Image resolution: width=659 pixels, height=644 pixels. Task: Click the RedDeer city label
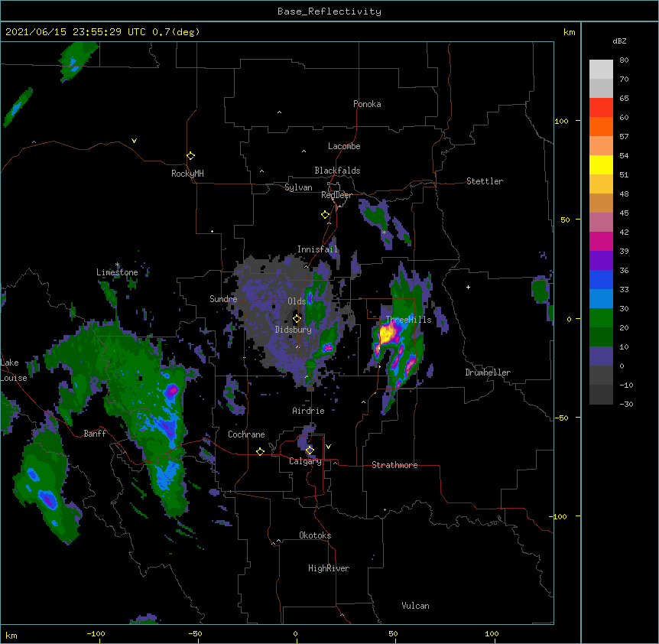pyautogui.click(x=336, y=195)
